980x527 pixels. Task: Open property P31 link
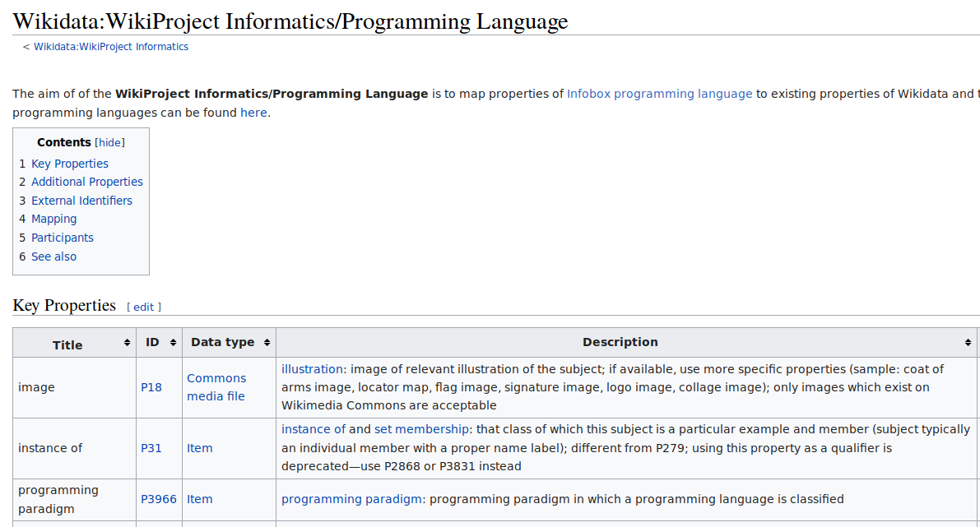[151, 448]
